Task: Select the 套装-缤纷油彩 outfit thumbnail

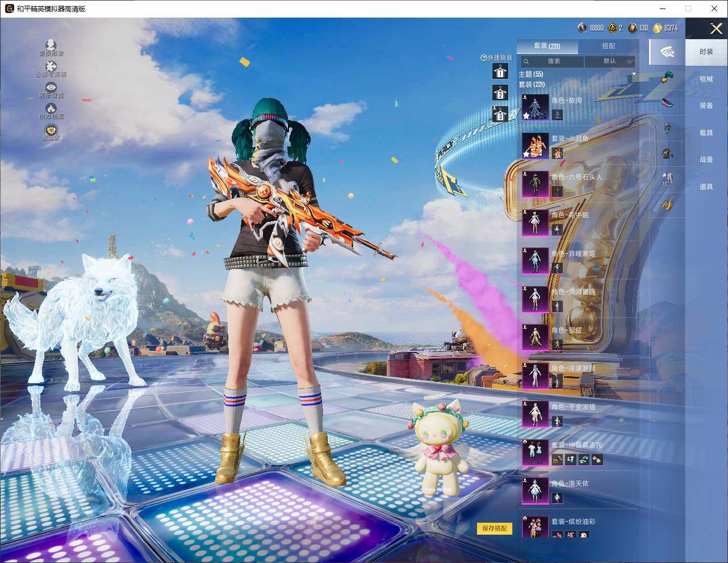Action: tap(535, 527)
